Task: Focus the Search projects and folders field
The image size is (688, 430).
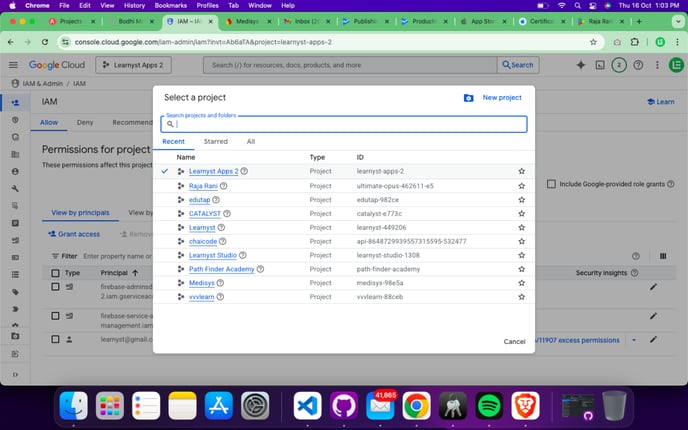Action: (x=345, y=125)
